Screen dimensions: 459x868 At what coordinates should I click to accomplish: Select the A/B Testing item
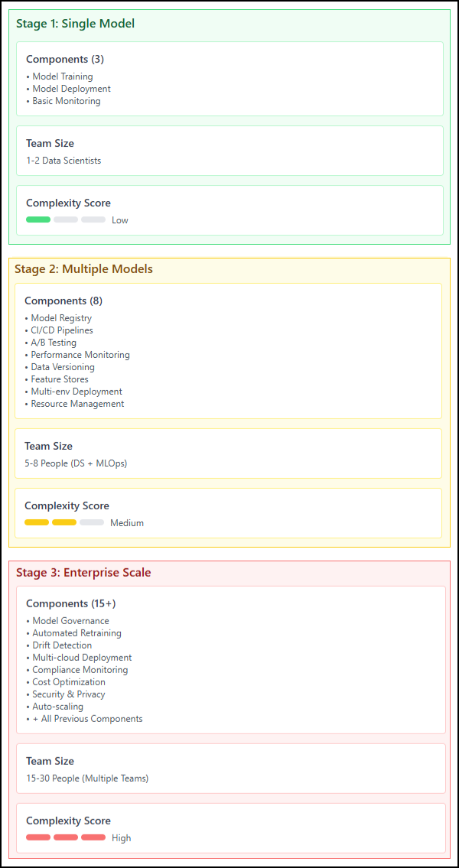point(50,343)
